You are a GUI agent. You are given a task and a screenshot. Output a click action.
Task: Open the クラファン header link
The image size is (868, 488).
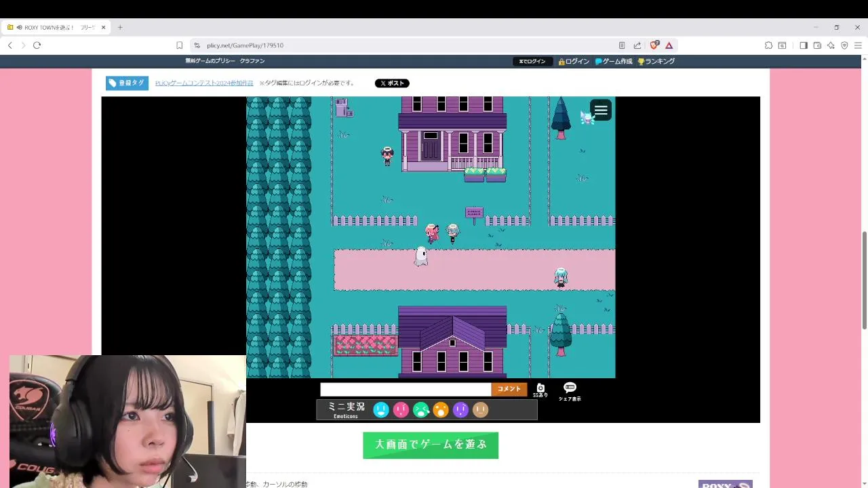click(x=252, y=61)
